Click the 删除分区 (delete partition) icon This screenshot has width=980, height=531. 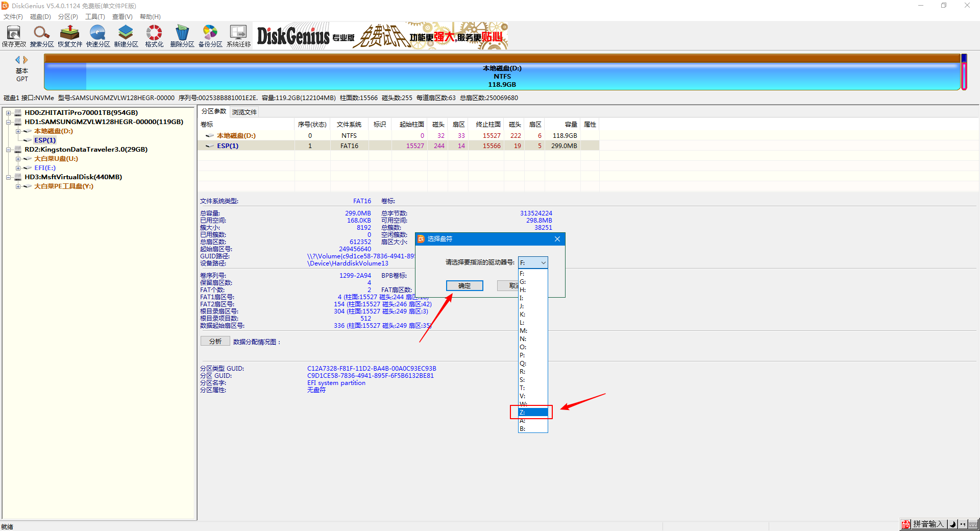[x=182, y=36]
